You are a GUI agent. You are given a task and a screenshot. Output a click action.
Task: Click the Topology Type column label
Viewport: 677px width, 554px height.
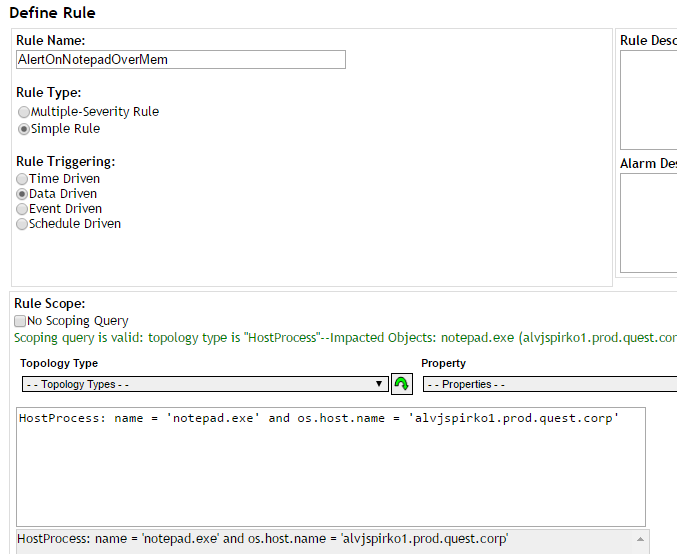coord(59,363)
